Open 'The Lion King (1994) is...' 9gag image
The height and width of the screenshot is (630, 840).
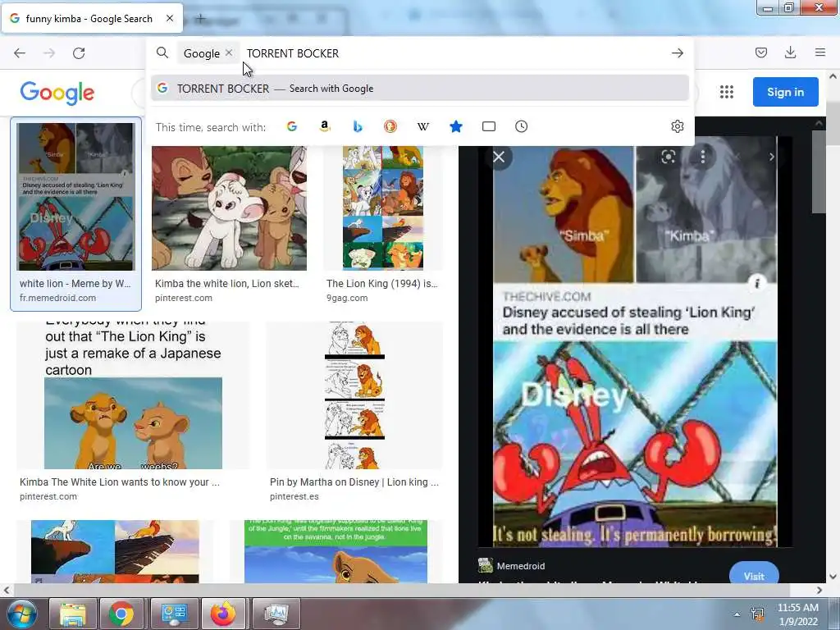pos(383,208)
